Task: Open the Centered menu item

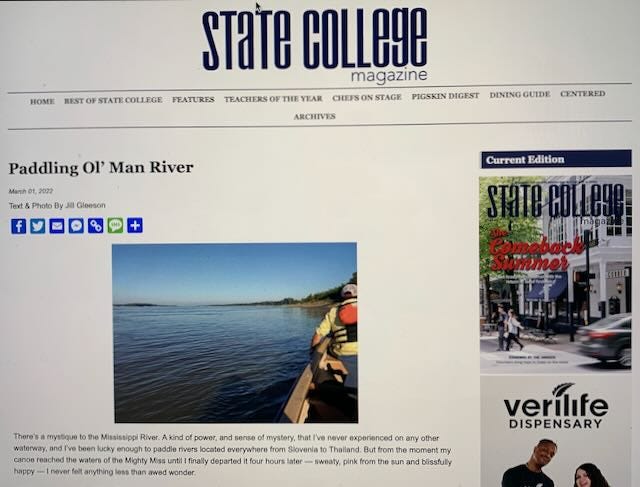Action: coord(582,93)
